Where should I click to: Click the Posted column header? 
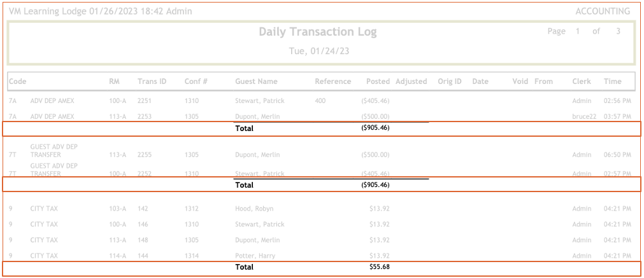(x=378, y=81)
